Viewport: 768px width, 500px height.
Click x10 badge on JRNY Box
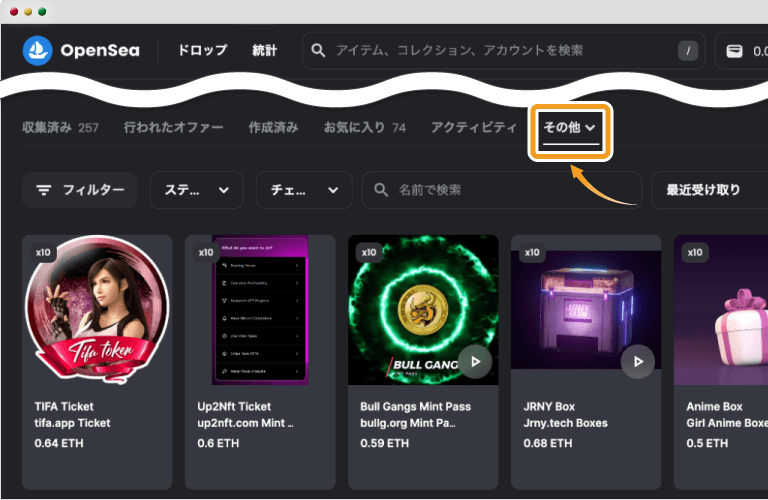tap(532, 253)
